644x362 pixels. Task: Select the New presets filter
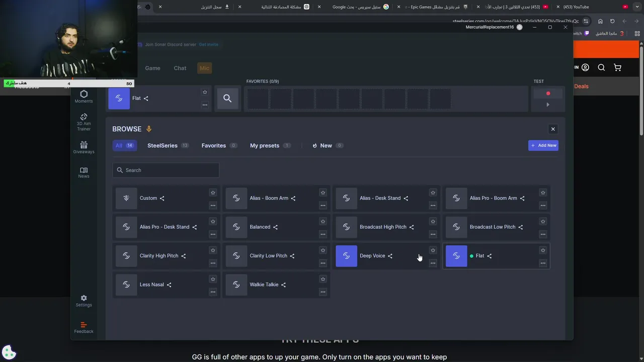point(328,145)
